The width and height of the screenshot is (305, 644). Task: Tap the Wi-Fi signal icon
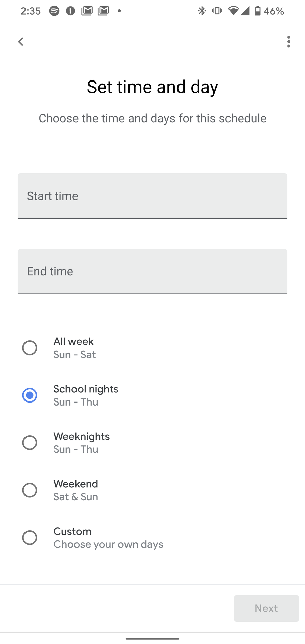233,11
